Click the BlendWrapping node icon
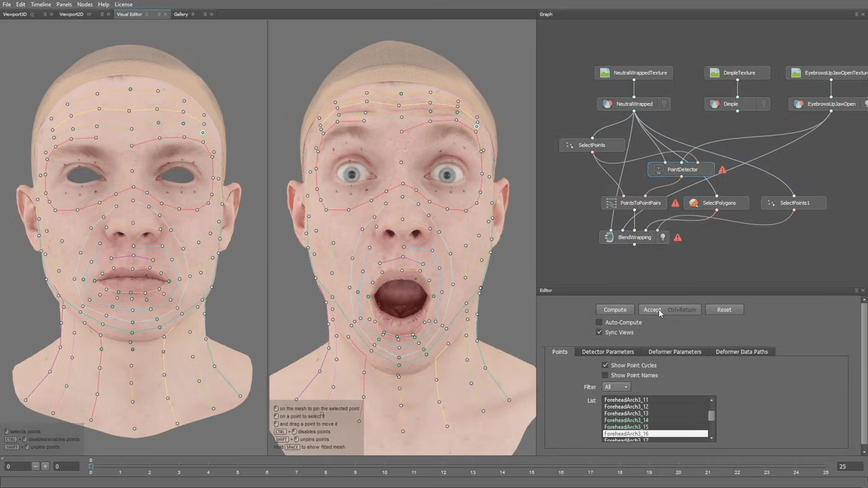Viewport: 868px width, 488px height. tap(609, 237)
